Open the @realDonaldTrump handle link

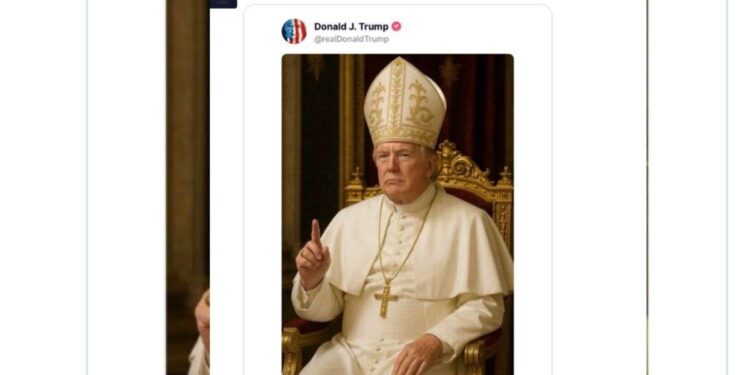coord(351,39)
